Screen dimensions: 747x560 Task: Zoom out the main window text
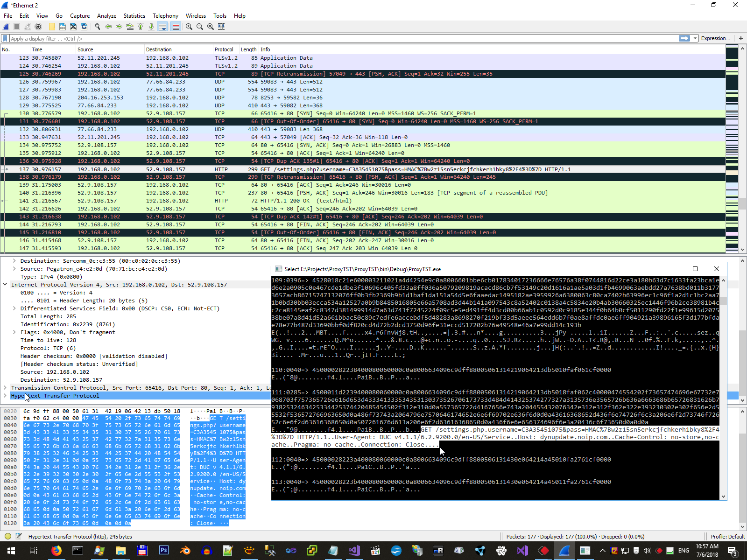pyautogui.click(x=200, y=27)
